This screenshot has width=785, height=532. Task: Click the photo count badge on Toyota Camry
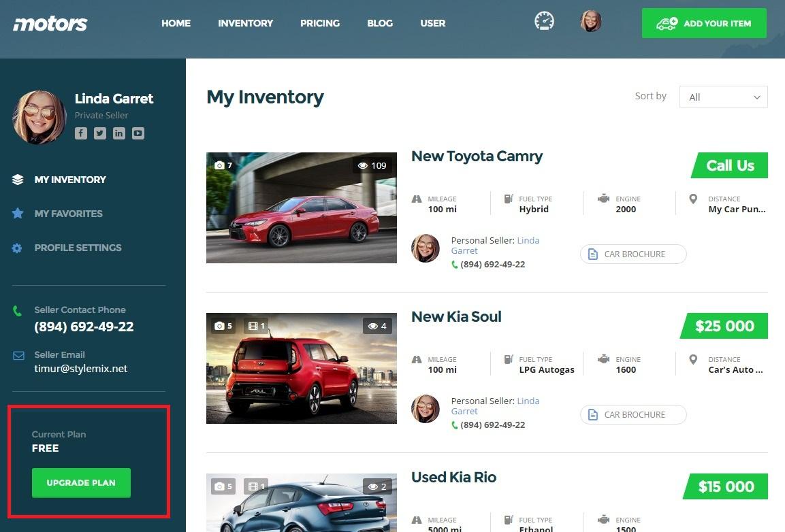pos(223,165)
